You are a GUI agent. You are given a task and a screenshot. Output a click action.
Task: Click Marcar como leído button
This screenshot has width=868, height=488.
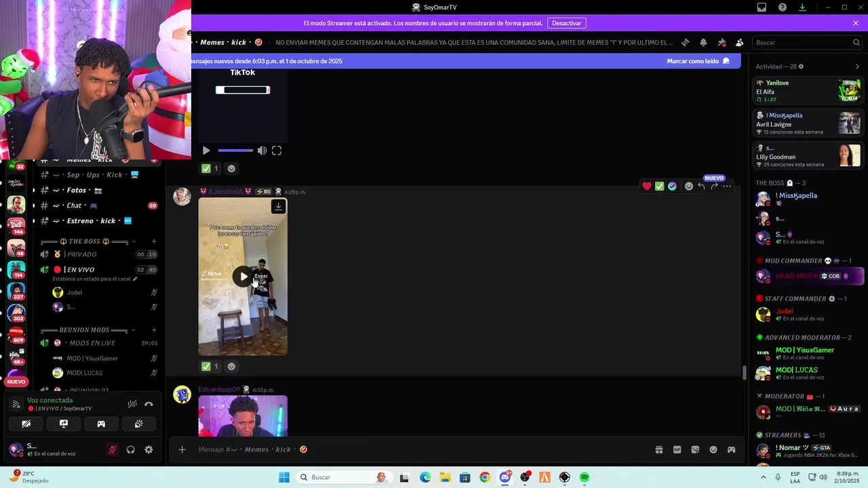point(698,61)
